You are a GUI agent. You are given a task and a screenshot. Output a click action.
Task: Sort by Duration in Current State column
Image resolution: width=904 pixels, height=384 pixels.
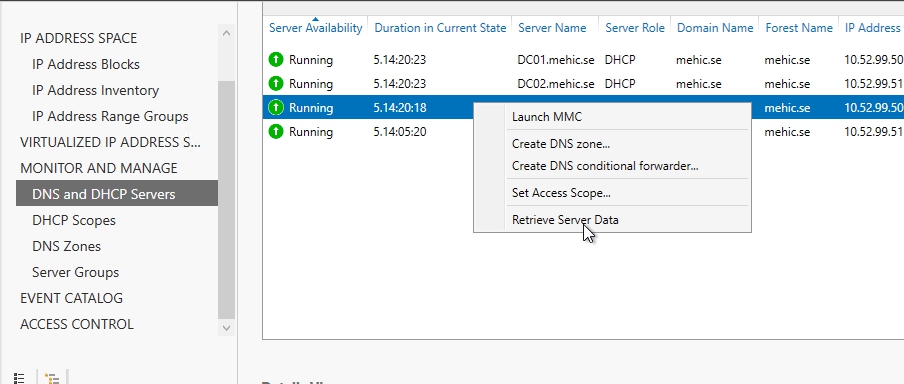[x=440, y=28]
